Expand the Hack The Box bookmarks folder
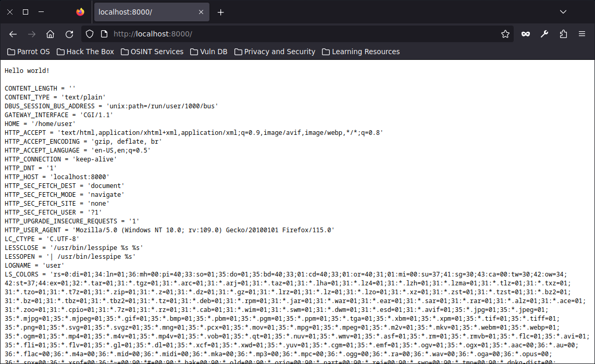 click(x=85, y=52)
